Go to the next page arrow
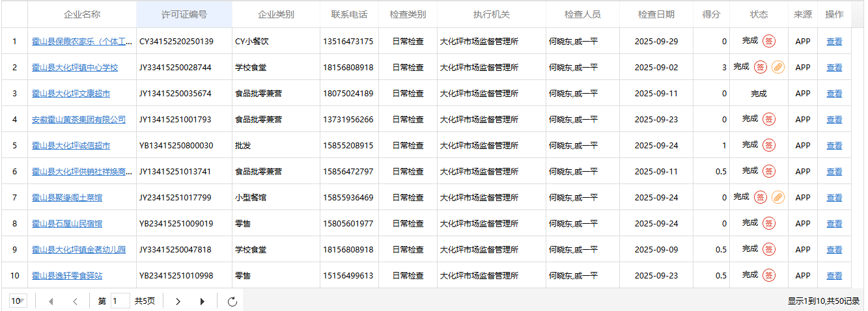The height and width of the screenshot is (311, 868). click(178, 301)
